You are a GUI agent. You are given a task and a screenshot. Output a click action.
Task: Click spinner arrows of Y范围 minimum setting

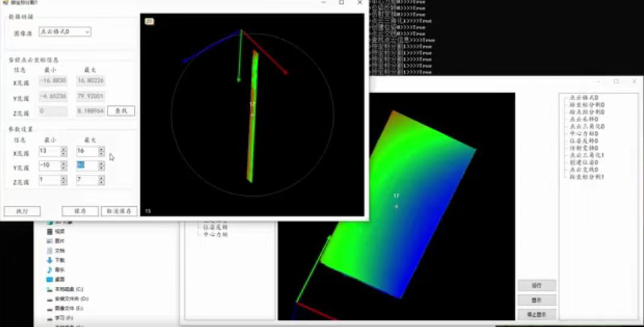[x=64, y=165]
